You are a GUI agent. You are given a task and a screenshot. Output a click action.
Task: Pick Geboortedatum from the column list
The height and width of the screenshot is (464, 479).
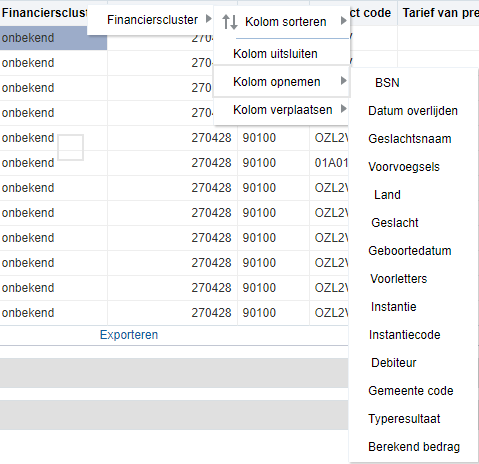tap(410, 251)
